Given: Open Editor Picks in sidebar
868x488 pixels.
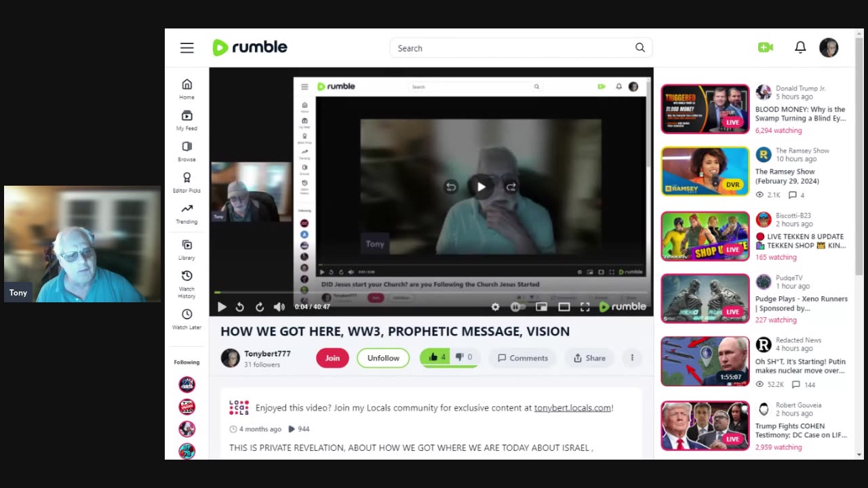Looking at the screenshot, I should tap(186, 182).
